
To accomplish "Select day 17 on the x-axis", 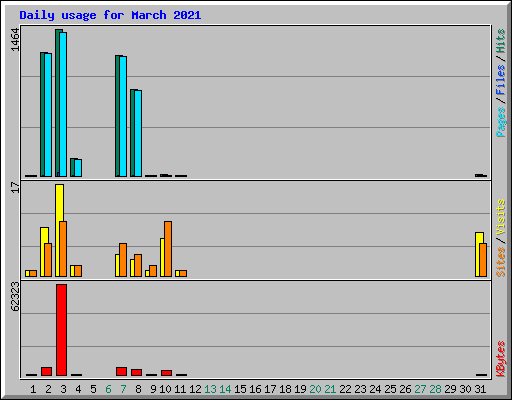I will [x=270, y=389].
